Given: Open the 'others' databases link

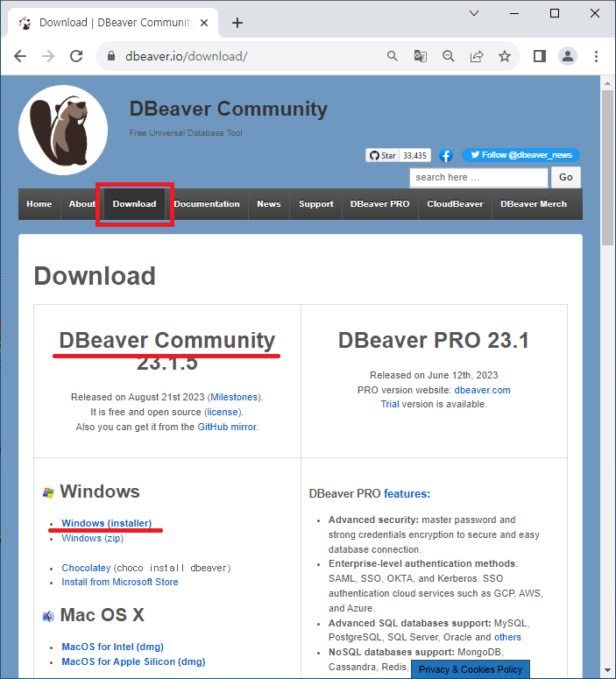Looking at the screenshot, I should click(507, 638).
